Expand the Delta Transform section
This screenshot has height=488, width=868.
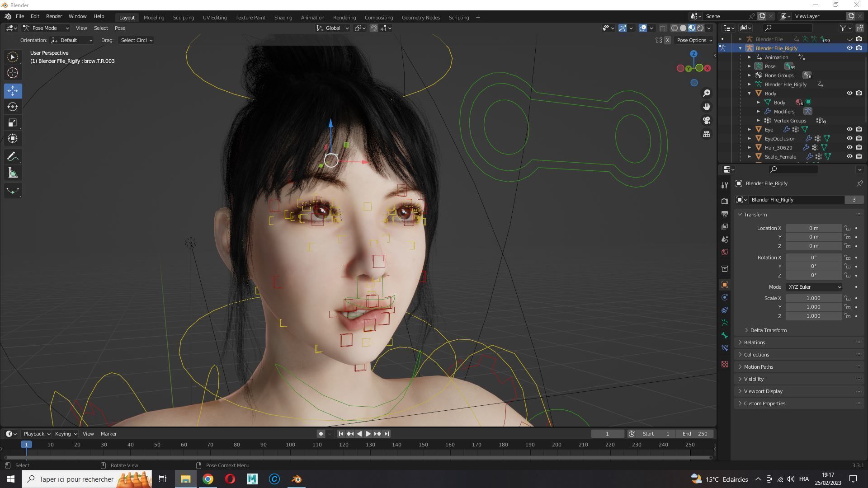(x=768, y=330)
